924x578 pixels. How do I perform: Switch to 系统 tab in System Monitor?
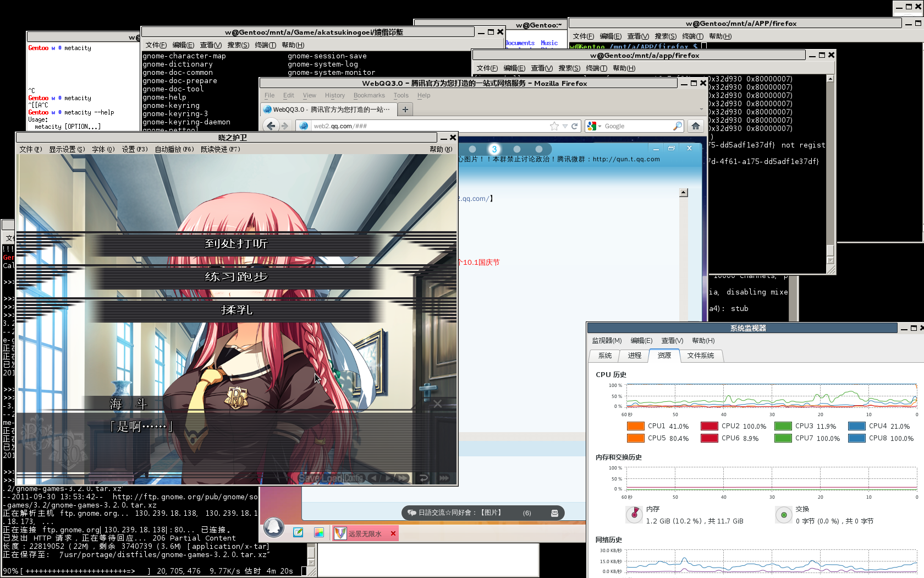click(x=604, y=356)
